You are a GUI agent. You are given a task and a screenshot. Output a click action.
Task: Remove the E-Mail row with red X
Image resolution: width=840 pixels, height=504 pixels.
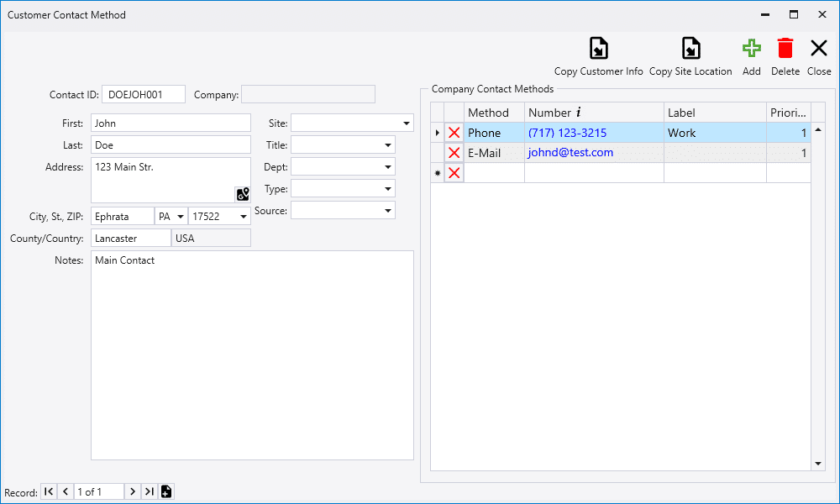[454, 153]
